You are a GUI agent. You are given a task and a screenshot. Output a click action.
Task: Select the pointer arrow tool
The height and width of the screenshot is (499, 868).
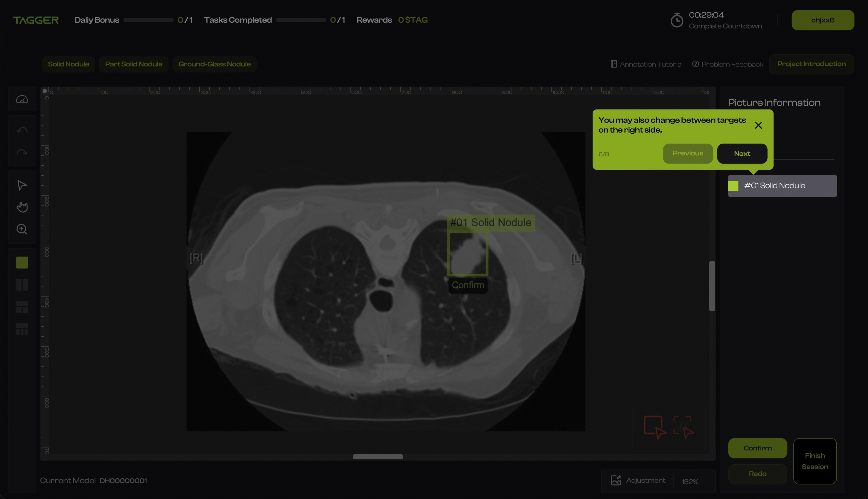click(22, 186)
